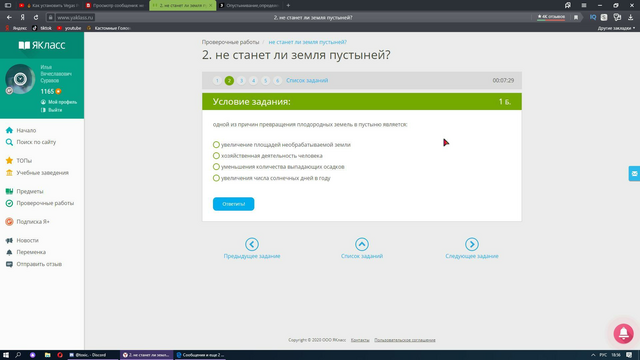Screen dimensions: 640x360
Task: Open the envelope message side tab
Action: point(634,173)
